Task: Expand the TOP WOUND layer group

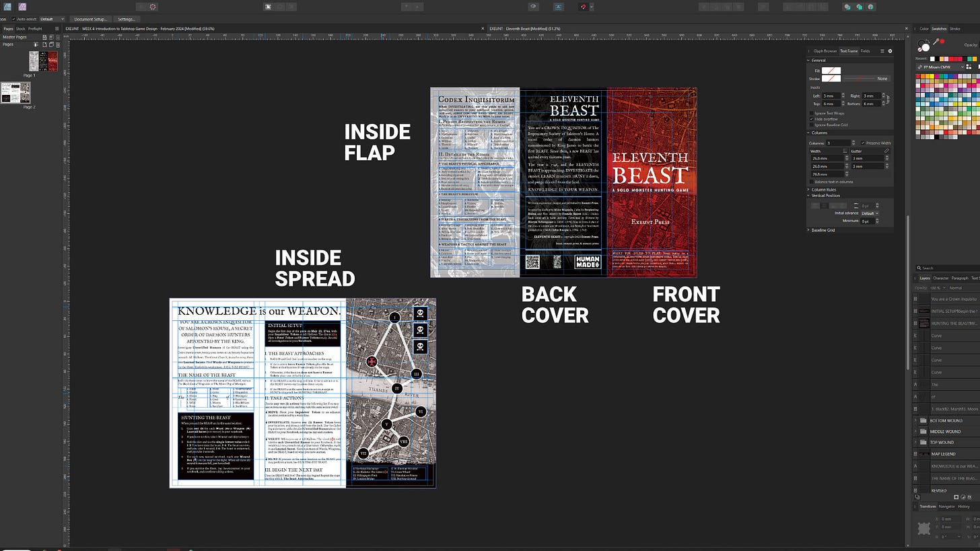Action: click(x=915, y=443)
